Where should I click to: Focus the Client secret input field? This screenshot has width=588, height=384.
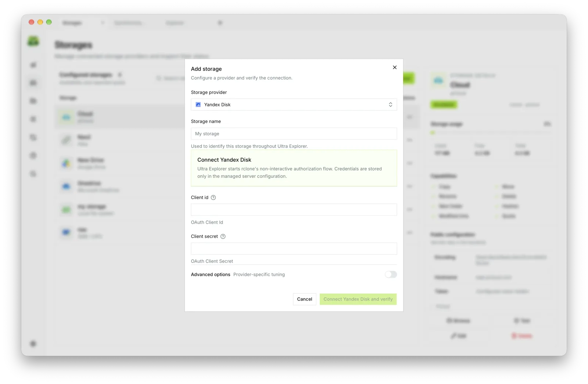(x=294, y=249)
